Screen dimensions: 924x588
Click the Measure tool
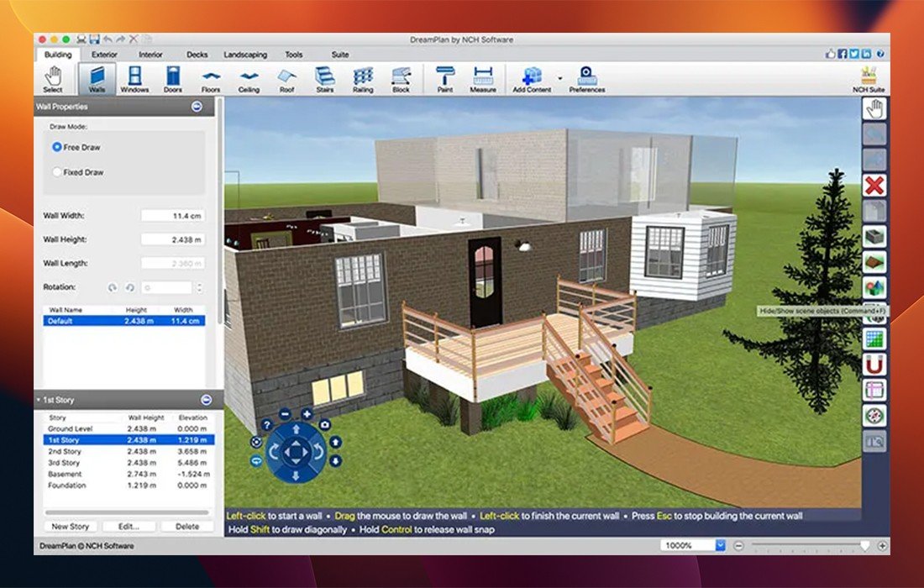(482, 78)
